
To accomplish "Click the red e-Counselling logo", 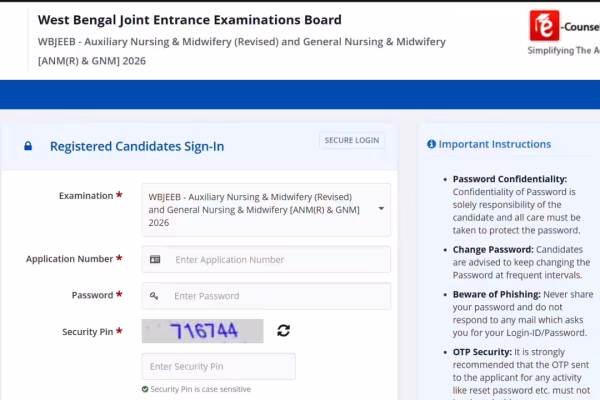I will click(544, 26).
